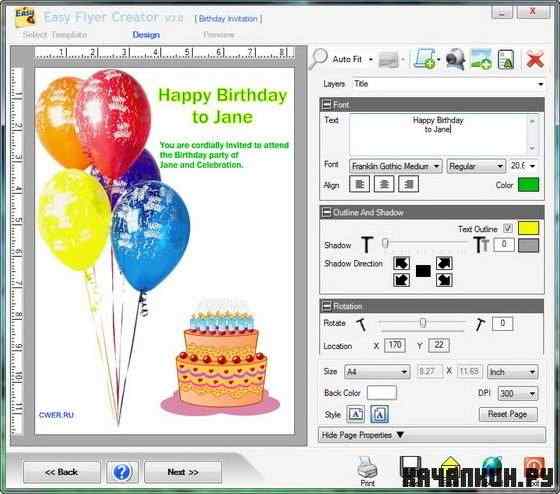560x494 pixels.
Task: Select center text alignment
Action: pyautogui.click(x=384, y=184)
